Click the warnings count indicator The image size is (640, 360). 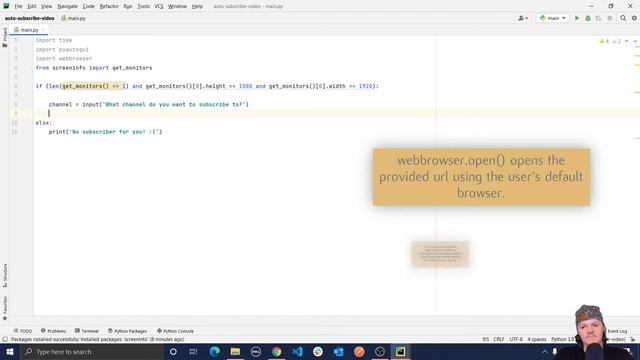(604, 41)
